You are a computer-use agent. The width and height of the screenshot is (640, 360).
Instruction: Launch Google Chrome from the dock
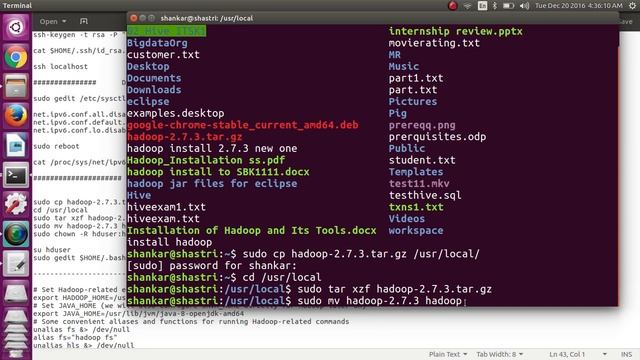click(x=16, y=57)
